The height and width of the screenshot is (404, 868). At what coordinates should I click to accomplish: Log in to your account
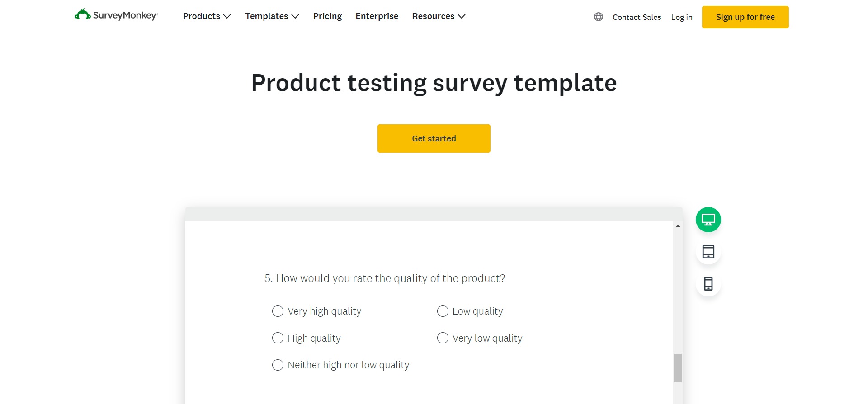point(681,17)
